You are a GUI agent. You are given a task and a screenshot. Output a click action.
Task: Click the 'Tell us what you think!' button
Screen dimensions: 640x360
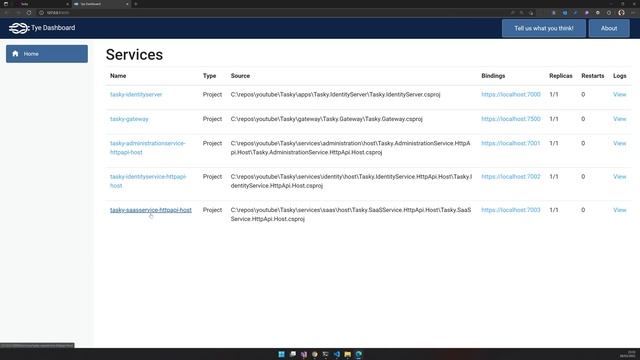[544, 28]
